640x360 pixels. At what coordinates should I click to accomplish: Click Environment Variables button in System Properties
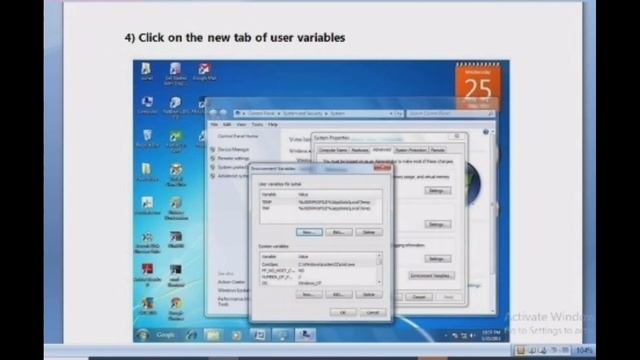(x=431, y=276)
